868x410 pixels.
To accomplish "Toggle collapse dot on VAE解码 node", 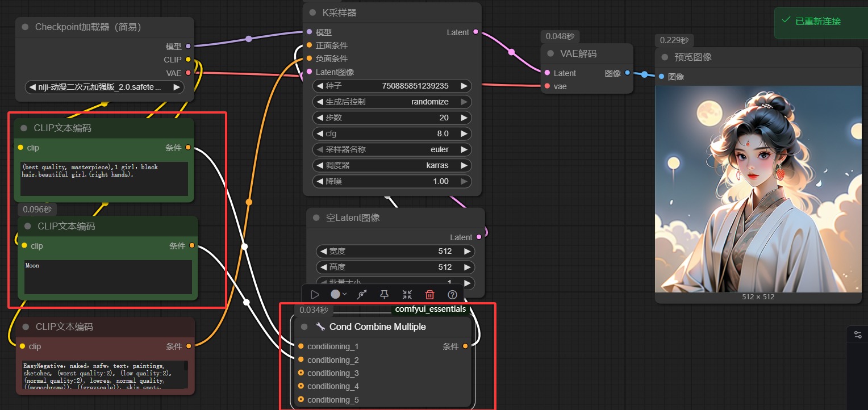I will point(550,53).
